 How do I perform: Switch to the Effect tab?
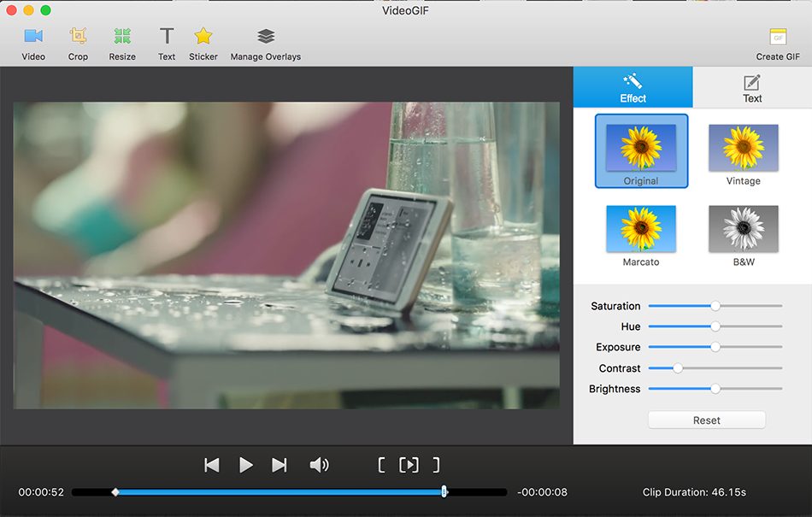633,87
